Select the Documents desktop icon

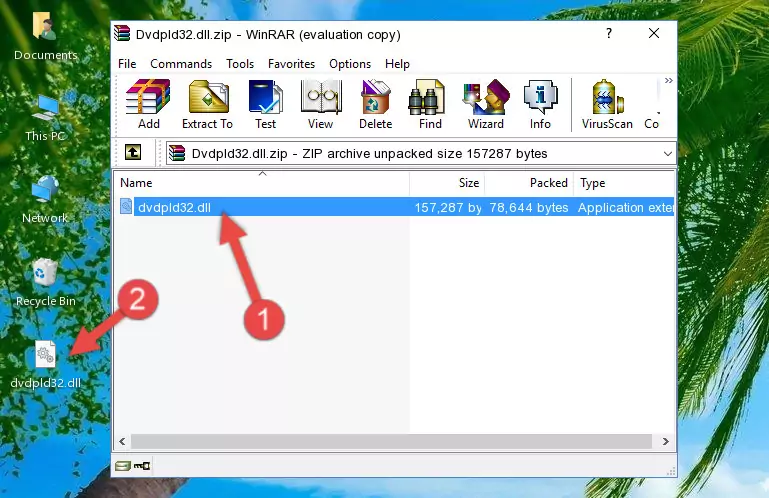46,36
